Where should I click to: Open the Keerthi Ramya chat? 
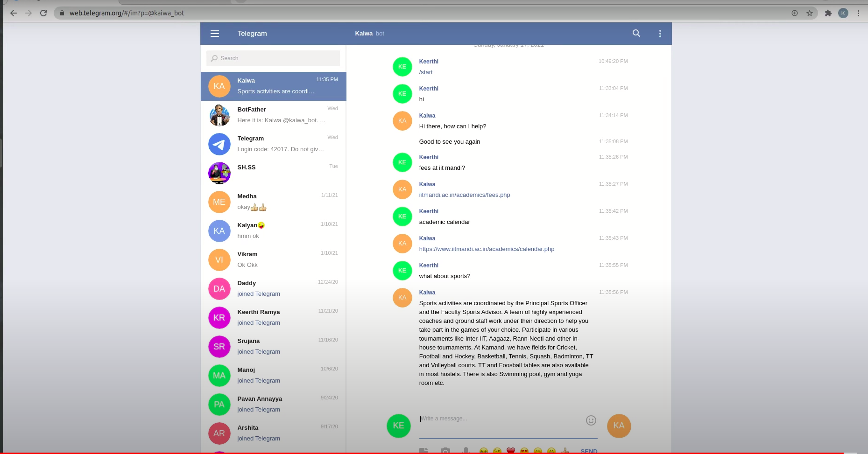click(273, 318)
